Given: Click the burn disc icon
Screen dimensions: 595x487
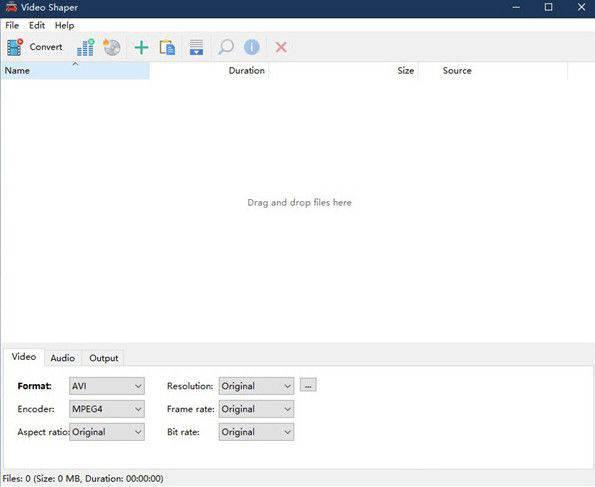Looking at the screenshot, I should [112, 47].
